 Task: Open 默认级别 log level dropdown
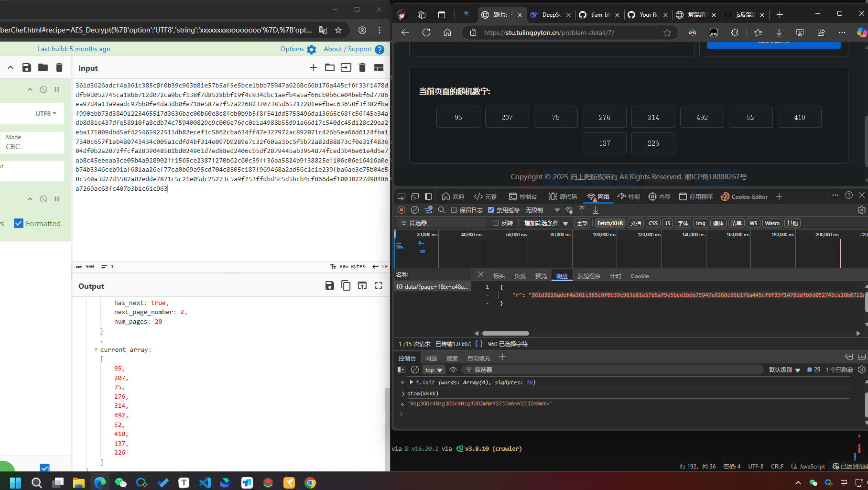pyautogui.click(x=784, y=370)
